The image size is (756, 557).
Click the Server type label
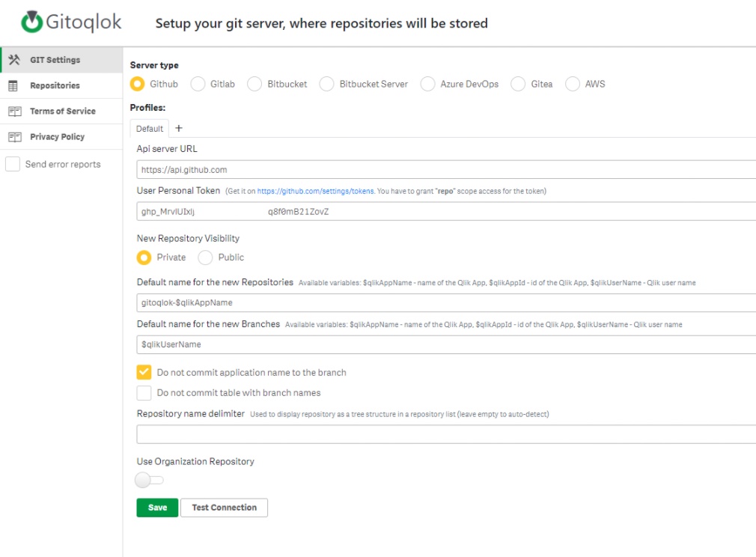[154, 65]
